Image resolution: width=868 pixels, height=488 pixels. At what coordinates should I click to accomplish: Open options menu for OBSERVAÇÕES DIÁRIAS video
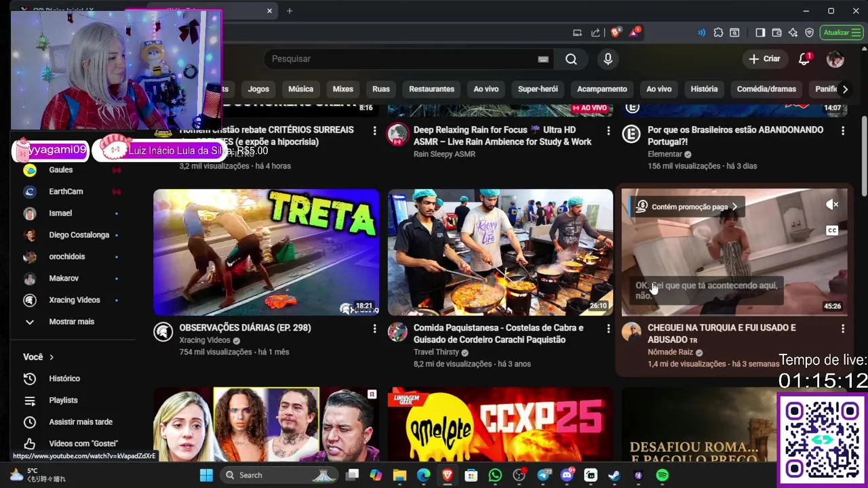point(374,328)
